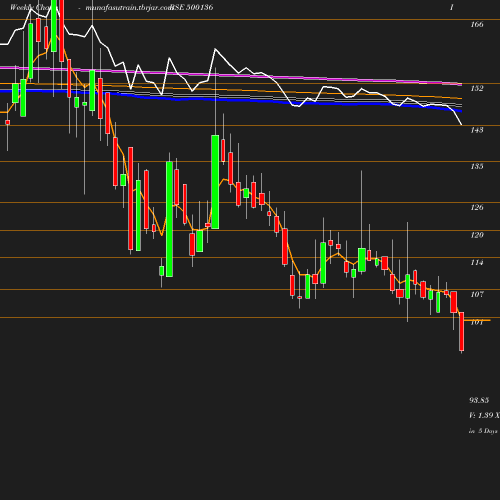
Task: Click the 166 price axis label
Action: click(477, 24)
